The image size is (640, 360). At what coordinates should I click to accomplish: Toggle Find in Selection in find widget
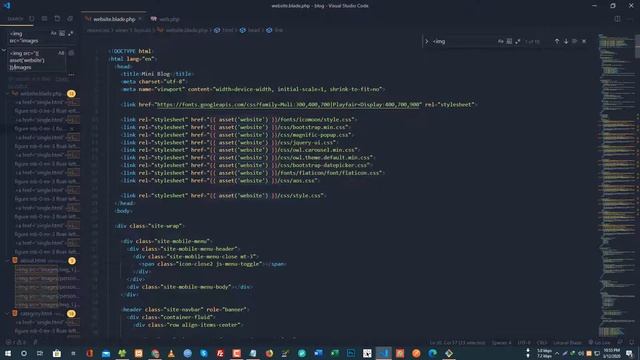click(575, 41)
